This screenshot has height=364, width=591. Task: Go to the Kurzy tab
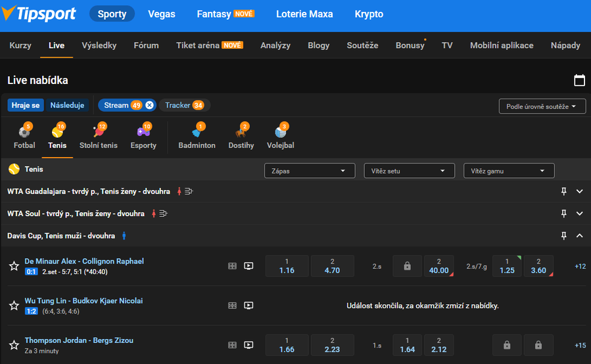20,45
